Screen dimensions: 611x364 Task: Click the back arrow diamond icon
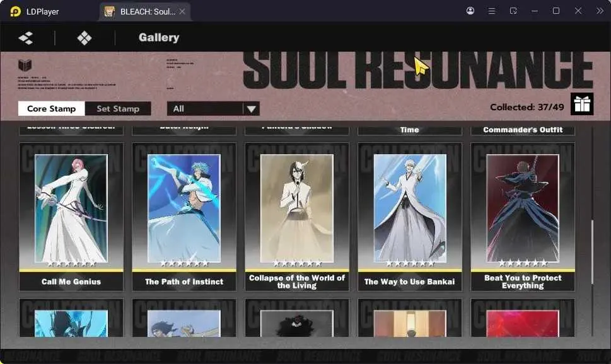(26, 38)
